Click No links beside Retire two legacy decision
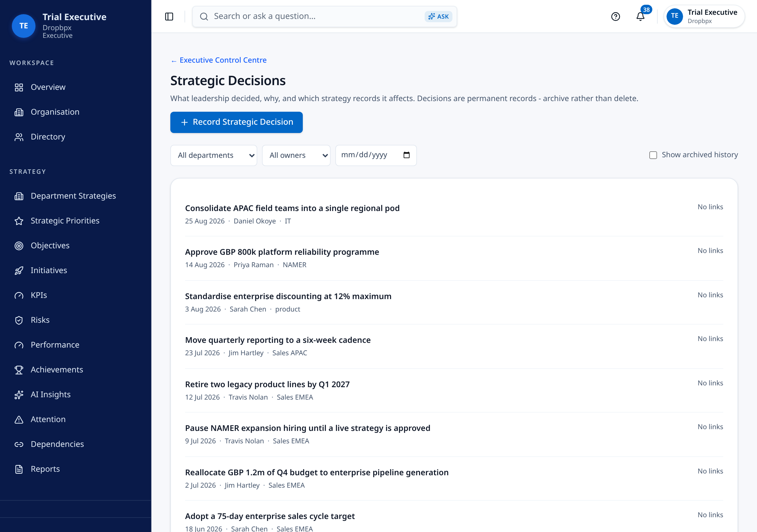Screen dimensions: 757x532 click(710, 383)
